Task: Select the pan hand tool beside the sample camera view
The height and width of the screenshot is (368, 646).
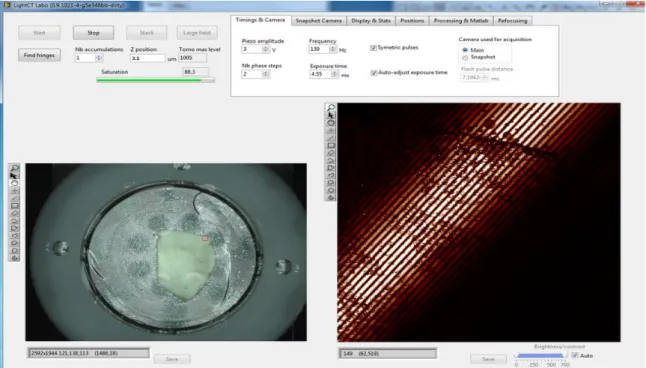Action: click(x=14, y=183)
